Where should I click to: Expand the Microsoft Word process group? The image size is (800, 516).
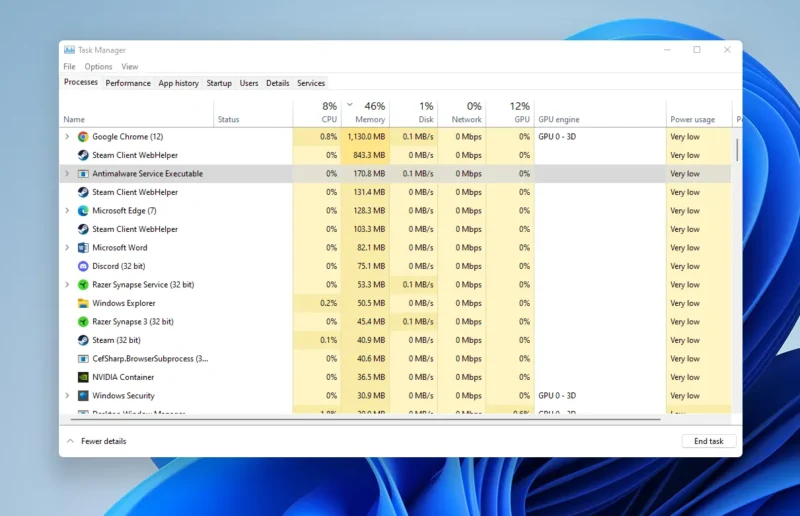click(67, 248)
